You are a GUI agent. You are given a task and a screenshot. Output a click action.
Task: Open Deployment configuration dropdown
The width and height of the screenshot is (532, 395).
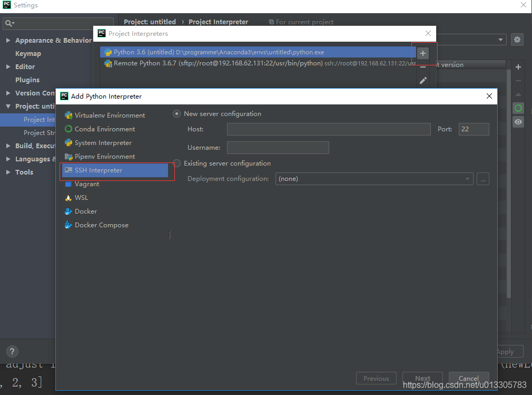tap(374, 179)
